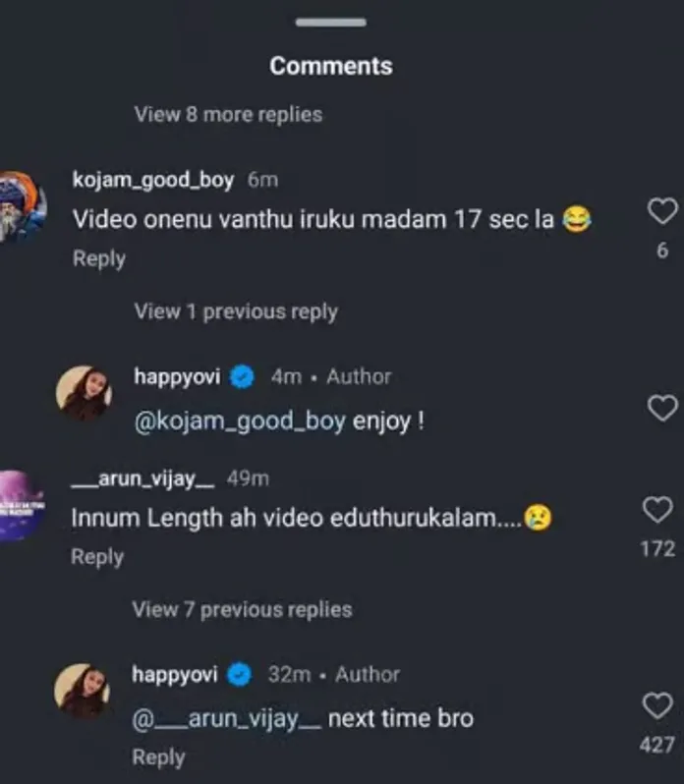
Task: Tap happyovi's avatar beside "next time bro"
Action: [x=83, y=691]
